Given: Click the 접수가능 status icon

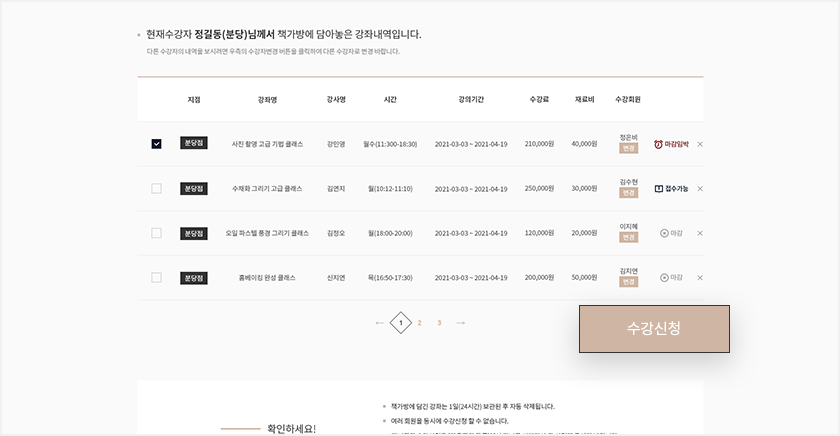Looking at the screenshot, I should coord(659,189).
